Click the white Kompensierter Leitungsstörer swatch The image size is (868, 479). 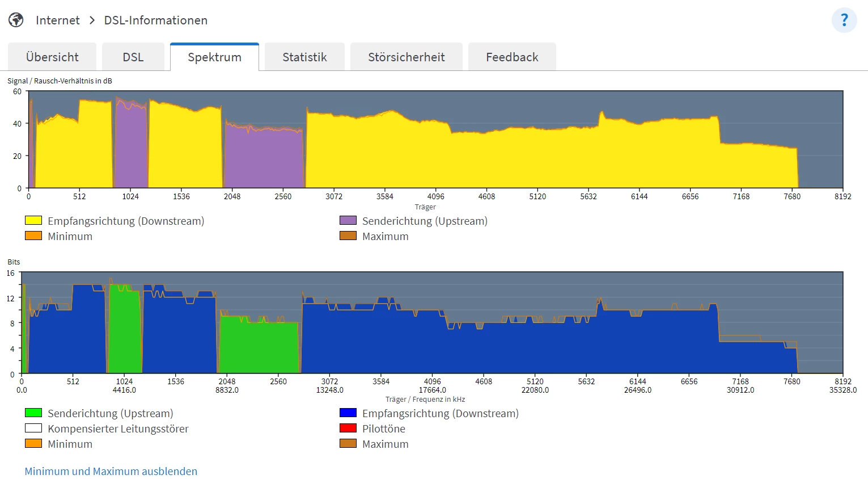click(33, 428)
